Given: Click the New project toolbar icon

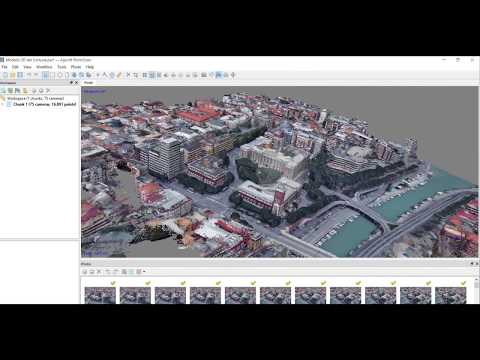Looking at the screenshot, I should coord(5,75).
